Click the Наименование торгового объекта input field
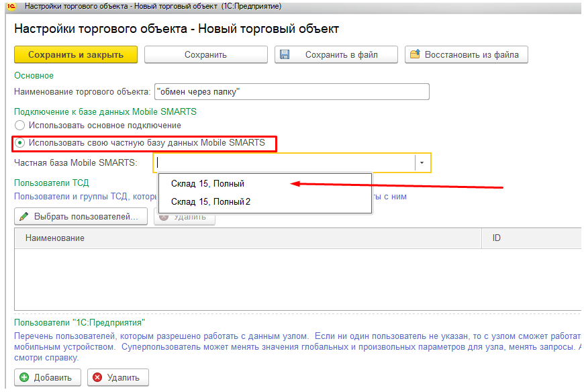Viewport: 584px width, 392px height. coord(292,91)
